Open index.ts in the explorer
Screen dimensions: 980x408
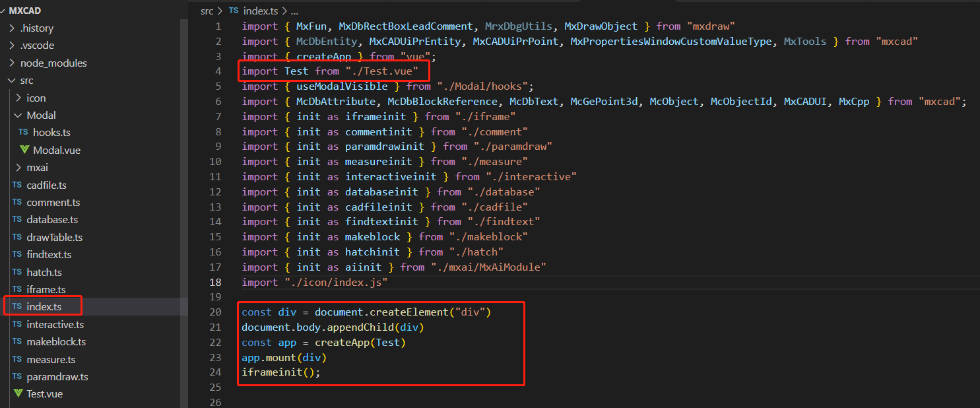[x=44, y=307]
